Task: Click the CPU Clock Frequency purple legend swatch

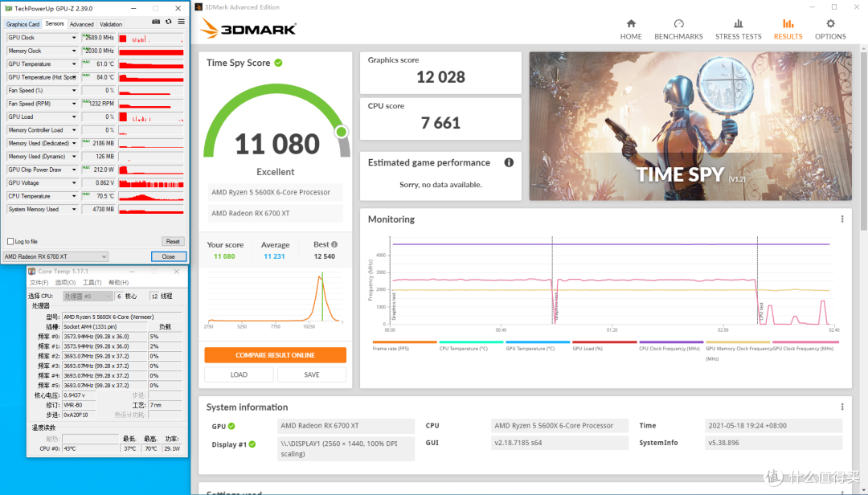Action: coord(671,342)
